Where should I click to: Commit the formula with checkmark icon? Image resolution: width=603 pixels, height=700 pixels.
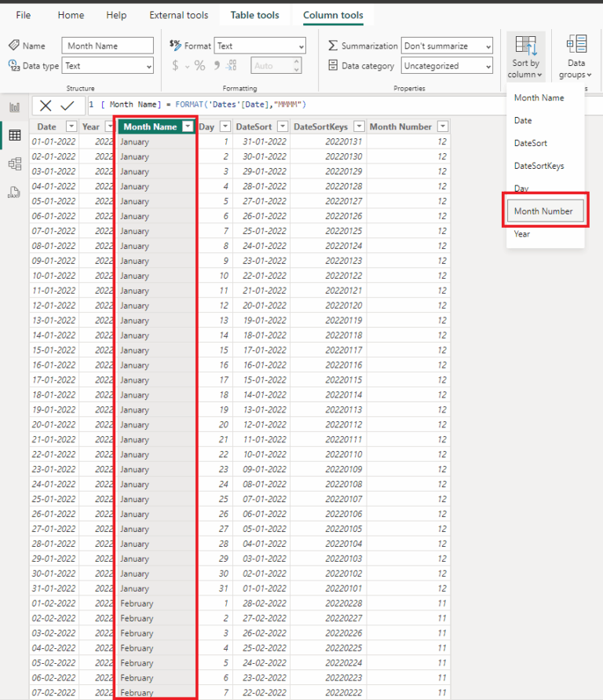68,106
